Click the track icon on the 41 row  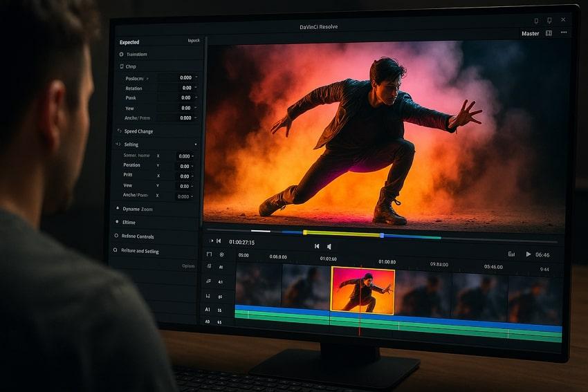coord(208,281)
